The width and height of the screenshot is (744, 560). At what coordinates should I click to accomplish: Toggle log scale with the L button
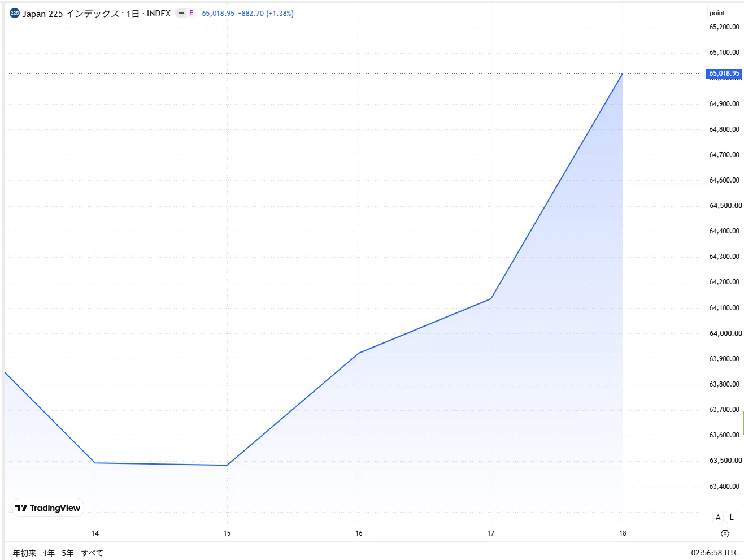pyautogui.click(x=732, y=517)
